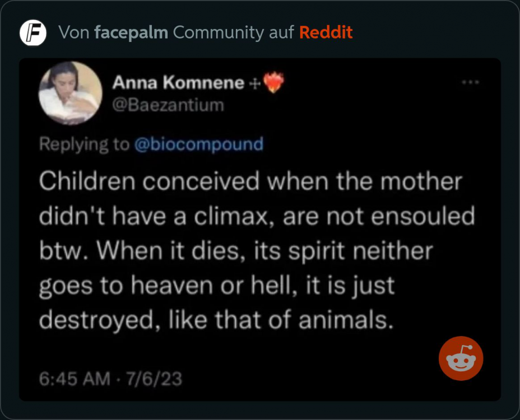The image size is (520, 420).
Task: Click the @Baezantium handle
Action: click(x=168, y=105)
